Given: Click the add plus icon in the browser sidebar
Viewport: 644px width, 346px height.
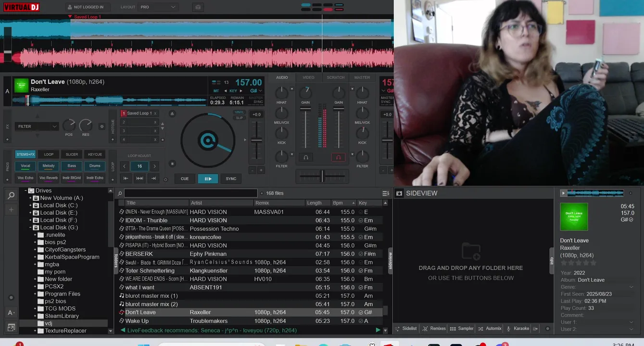Looking at the screenshot, I should coord(11,210).
